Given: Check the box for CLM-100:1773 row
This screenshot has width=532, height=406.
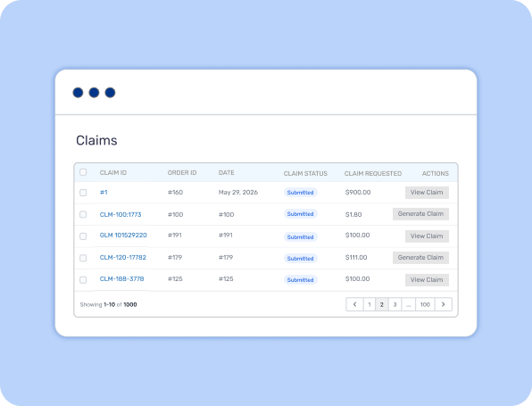Looking at the screenshot, I should pyautogui.click(x=83, y=214).
